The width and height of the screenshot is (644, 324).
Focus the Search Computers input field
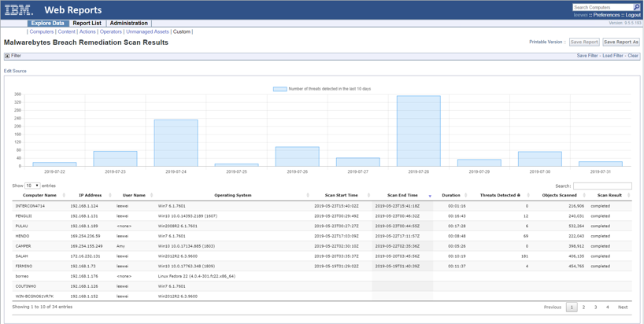click(x=603, y=7)
